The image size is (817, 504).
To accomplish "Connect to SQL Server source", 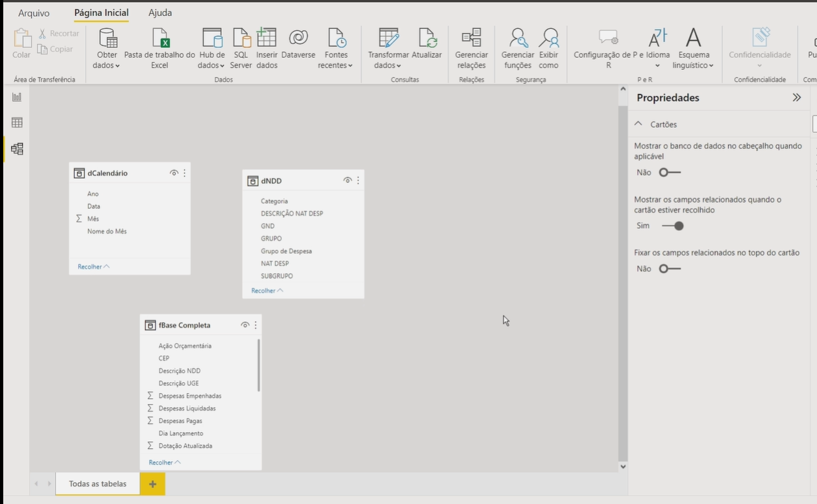I will coord(241,48).
